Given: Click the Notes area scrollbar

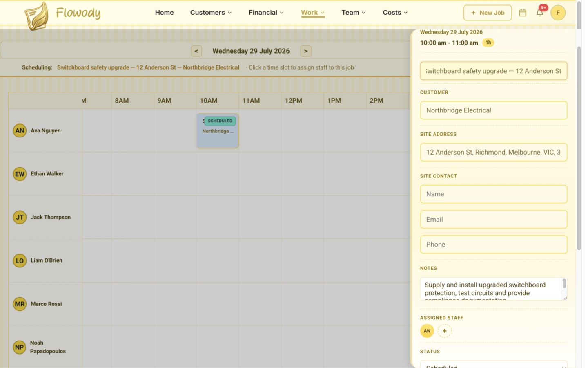Looking at the screenshot, I should (564, 283).
